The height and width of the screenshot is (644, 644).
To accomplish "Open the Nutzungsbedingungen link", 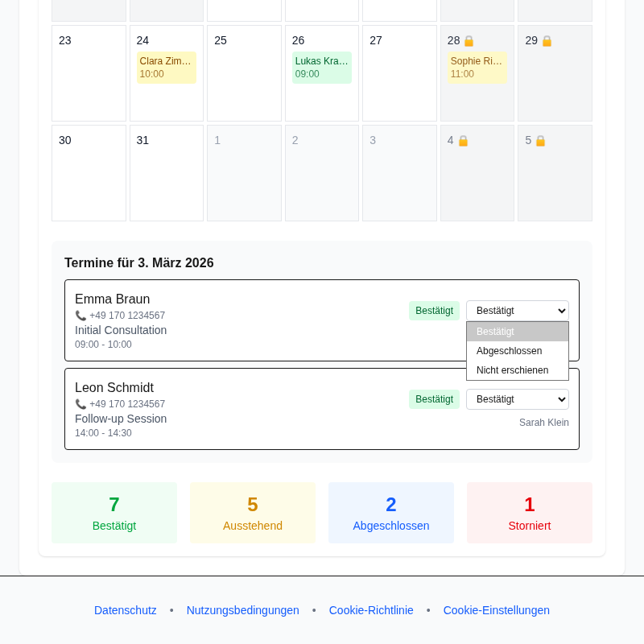I will pos(242,610).
